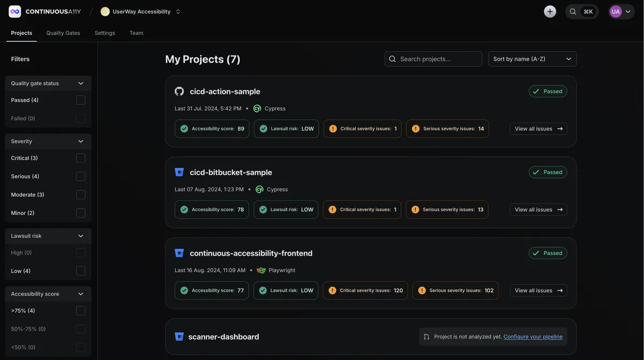Click the arrow icon in cicd-action-sample View all issues
The image size is (644, 360).
click(x=560, y=129)
